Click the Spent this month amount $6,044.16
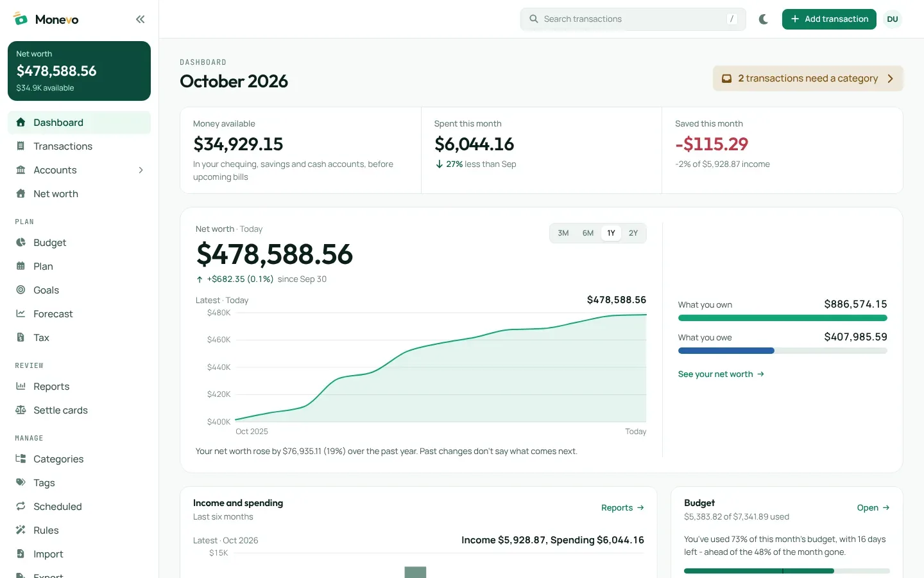Image resolution: width=924 pixels, height=578 pixels. (x=474, y=144)
